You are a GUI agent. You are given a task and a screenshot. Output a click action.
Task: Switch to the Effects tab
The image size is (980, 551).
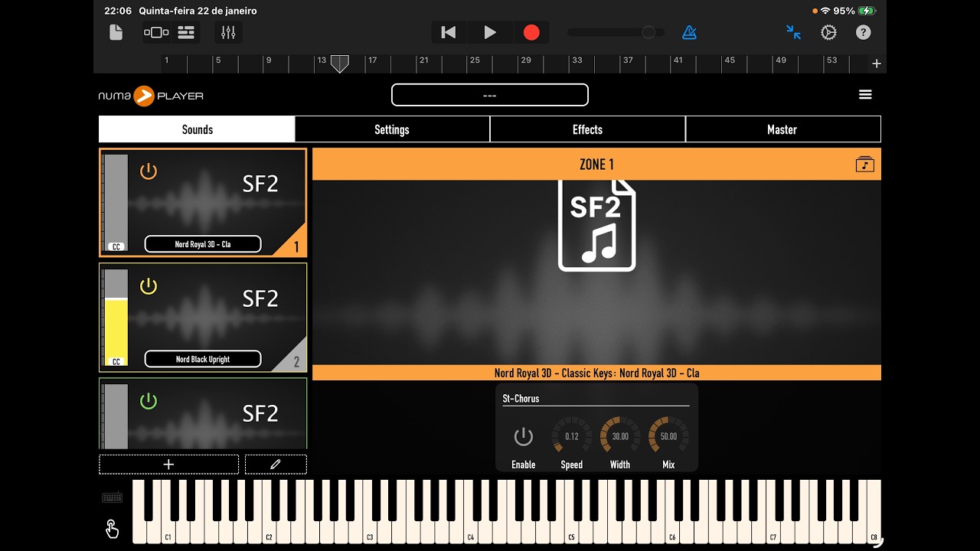[587, 129]
